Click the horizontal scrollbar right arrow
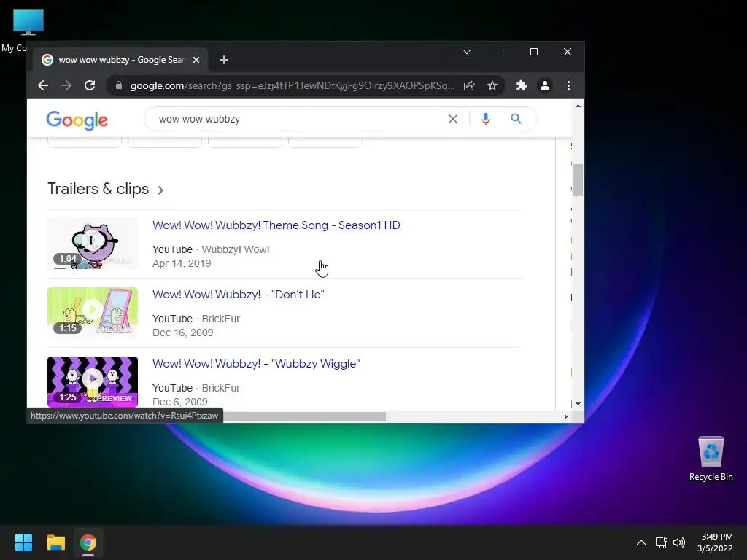The width and height of the screenshot is (747, 560). pos(565,416)
